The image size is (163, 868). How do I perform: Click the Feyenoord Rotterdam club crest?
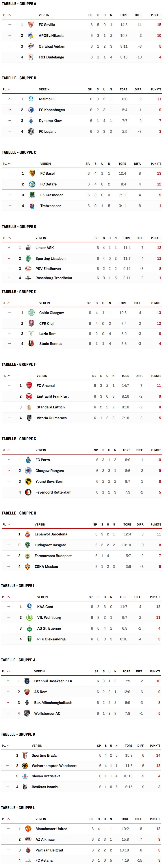click(x=28, y=492)
